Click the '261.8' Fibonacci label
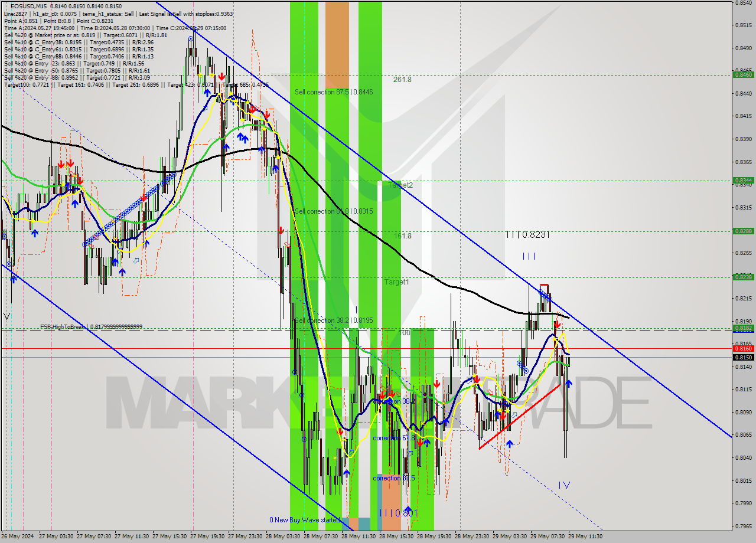Viewport: 756px width, 543px height. click(402, 79)
